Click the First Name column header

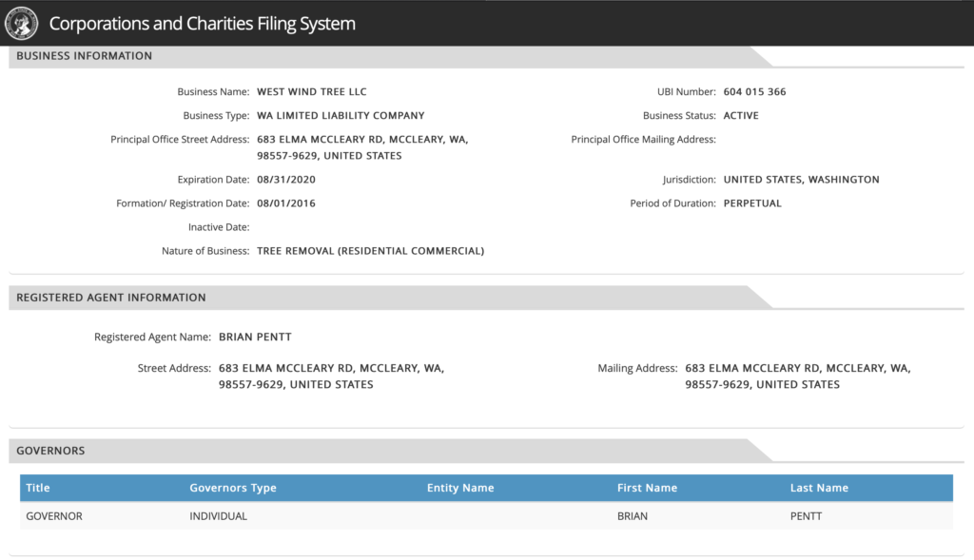(x=647, y=488)
